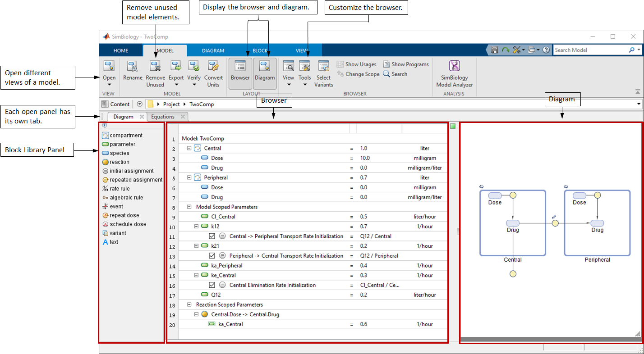Select the reaction block in library

(115, 162)
